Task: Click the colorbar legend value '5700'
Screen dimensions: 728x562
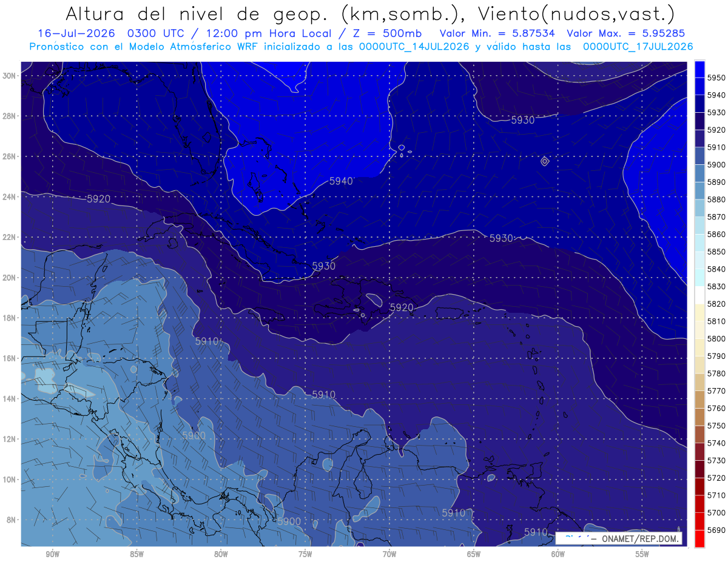Action: tap(716, 513)
